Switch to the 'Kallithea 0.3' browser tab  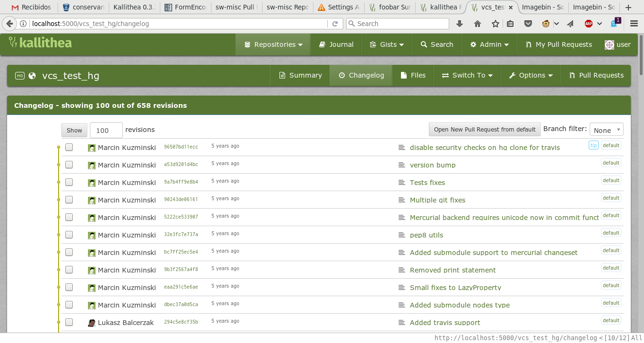pyautogui.click(x=134, y=7)
